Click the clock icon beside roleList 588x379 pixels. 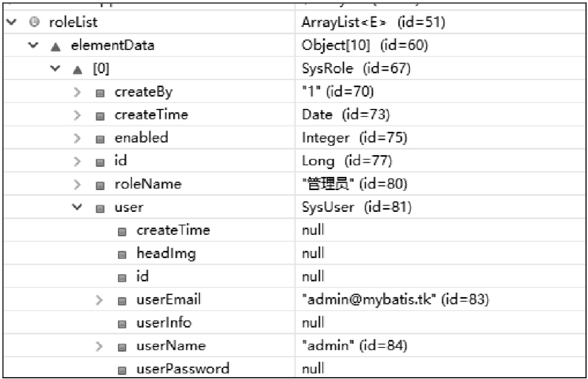click(34, 22)
